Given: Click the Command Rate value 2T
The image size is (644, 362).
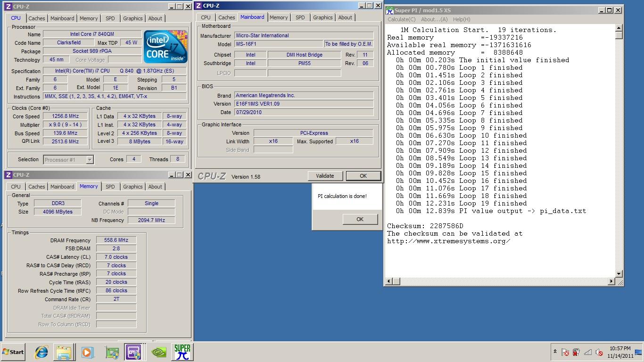Looking at the screenshot, I should pyautogui.click(x=116, y=299).
